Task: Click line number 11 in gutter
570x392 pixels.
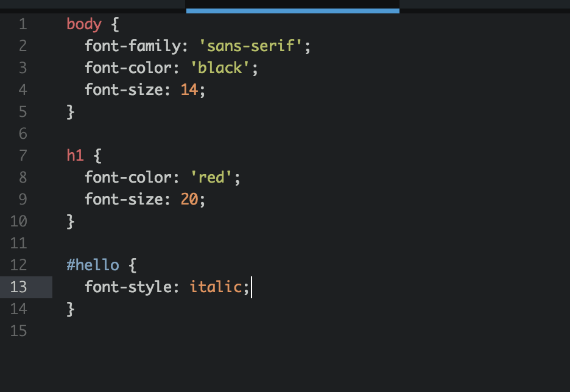Action: coord(18,243)
